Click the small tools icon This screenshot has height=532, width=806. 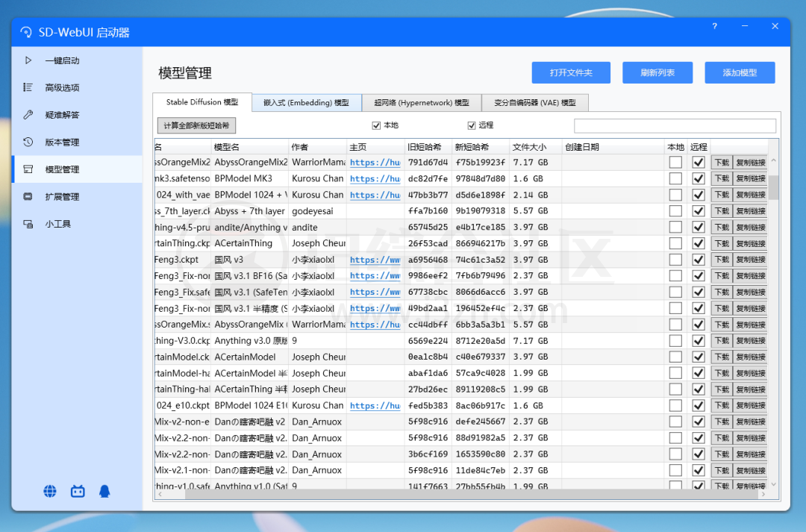coord(28,224)
